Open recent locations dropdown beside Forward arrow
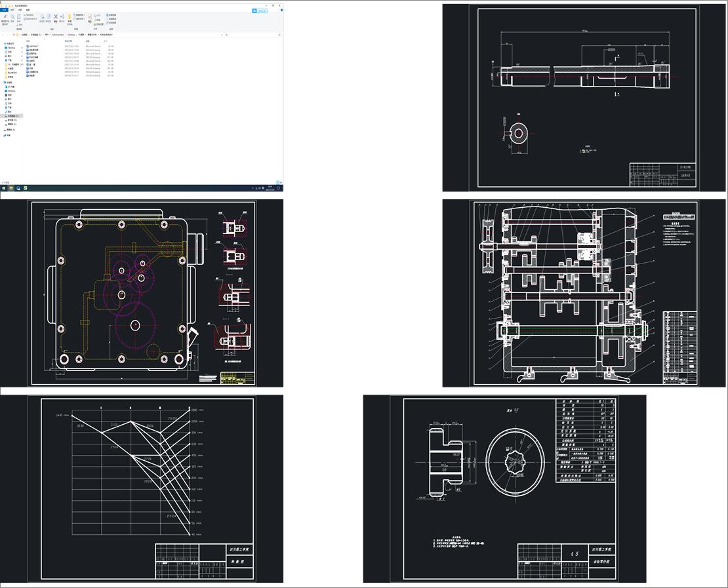Image resolution: width=728 pixels, height=588 pixels. pyautogui.click(x=10, y=35)
